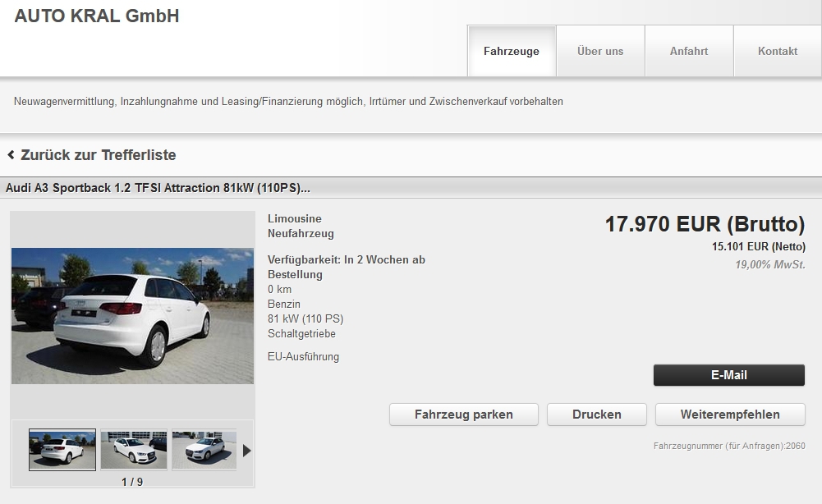822x504 pixels.
Task: Click the Fahrzeugnummer 2060 reference text
Action: pos(729,447)
